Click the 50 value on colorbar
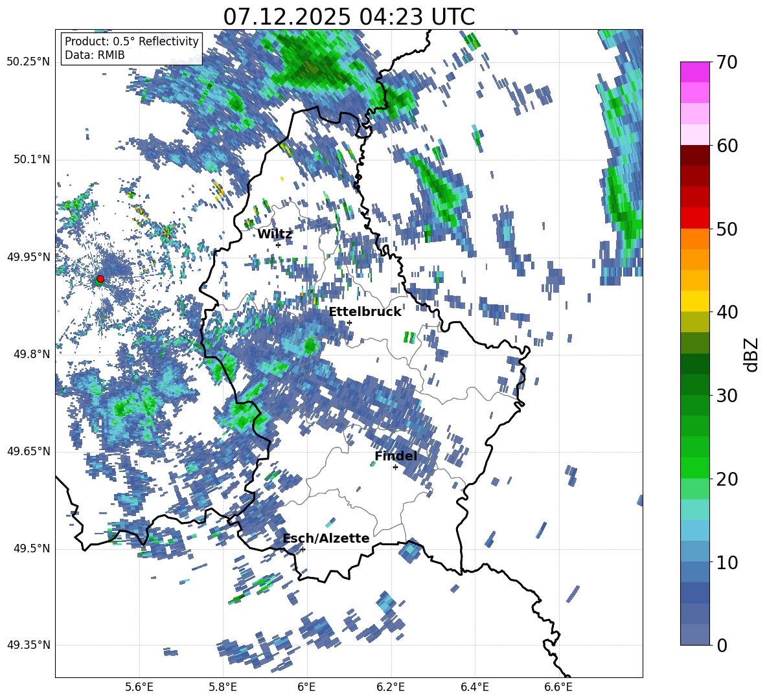767x700 pixels. click(x=727, y=229)
